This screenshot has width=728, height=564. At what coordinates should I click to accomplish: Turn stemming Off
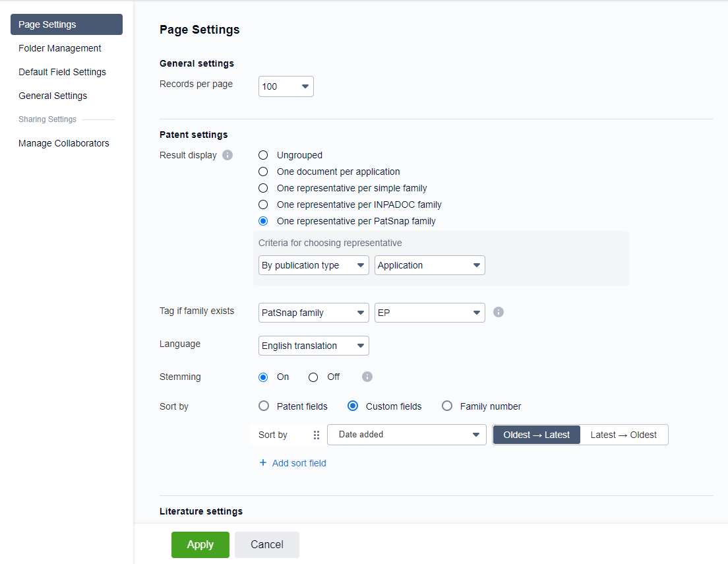click(313, 377)
